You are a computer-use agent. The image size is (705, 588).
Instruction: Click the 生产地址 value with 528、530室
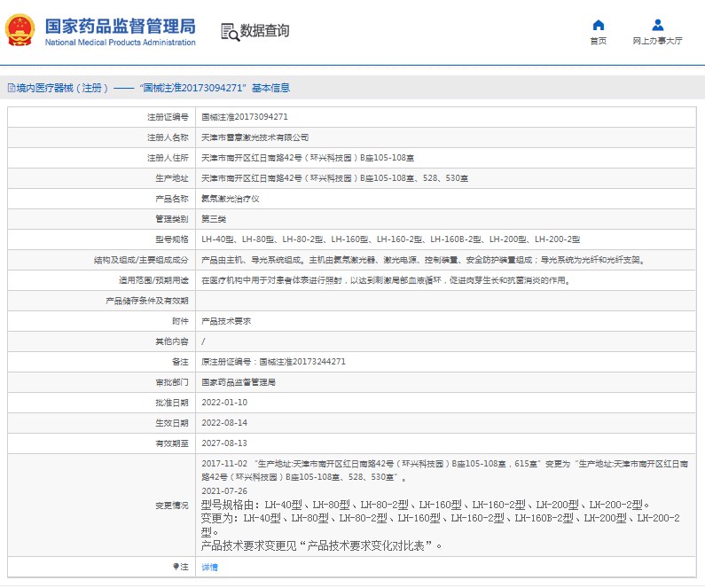pyautogui.click(x=334, y=178)
